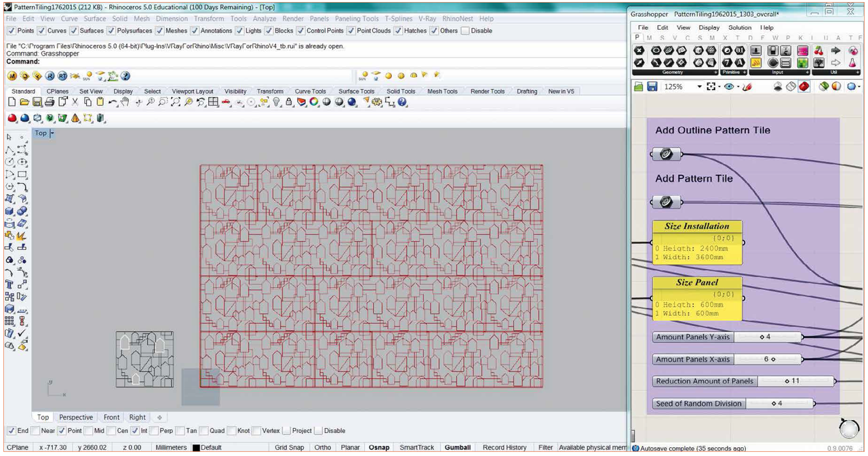Screen dimensions: 868x456
Task: Click the eye preview icon on Grasshopper canvas toolbar
Action: tap(728, 86)
